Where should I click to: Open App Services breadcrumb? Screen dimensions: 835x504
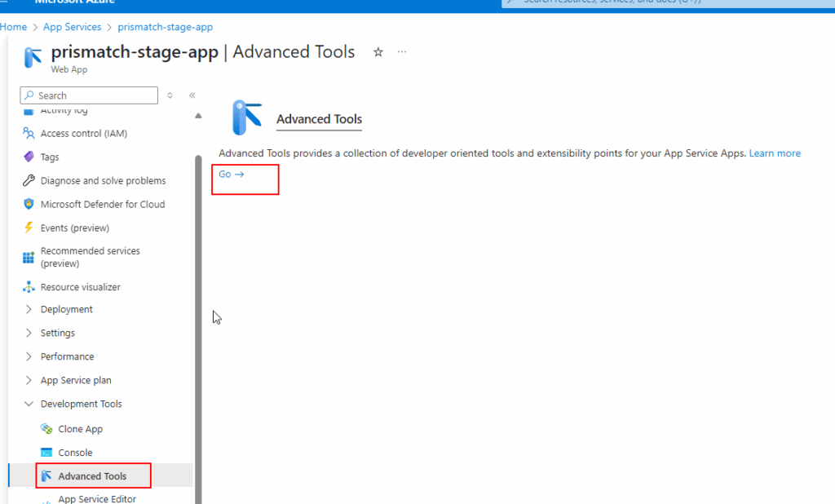click(72, 27)
